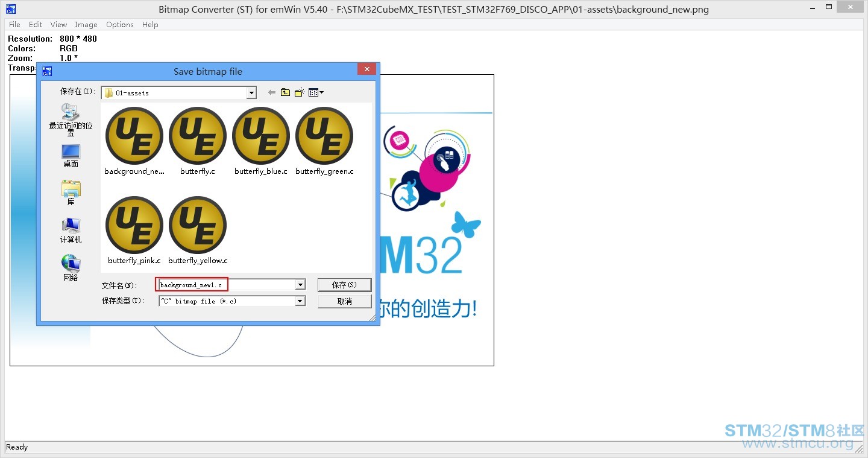Image resolution: width=868 pixels, height=458 pixels.
Task: Expand the file name (文件名) dropdown arrow
Action: pyautogui.click(x=300, y=285)
